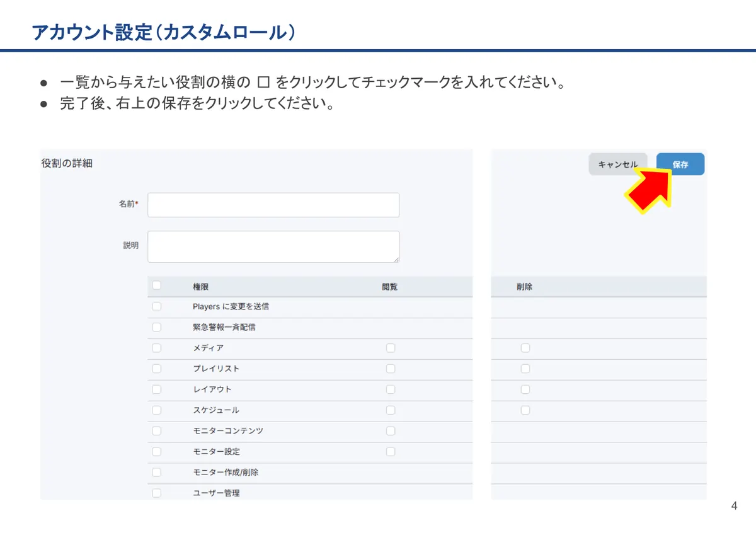This screenshot has height=535, width=756.
Task: Click the 閲覧 column header
Action: pyautogui.click(x=389, y=287)
